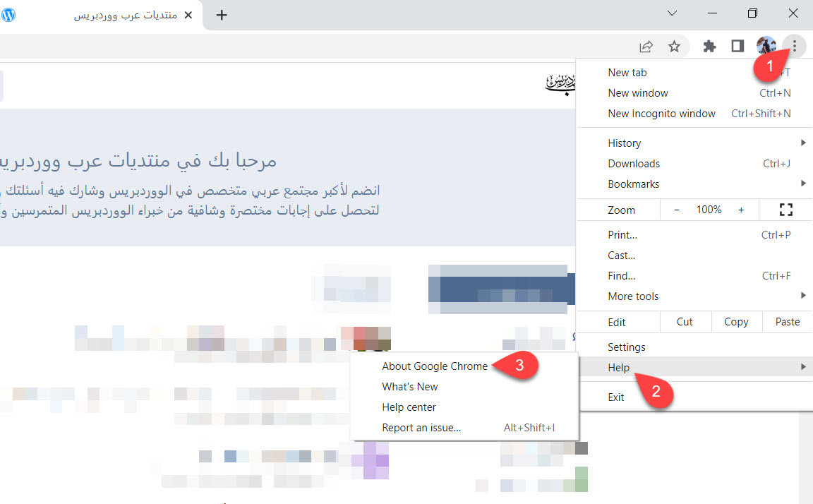
Task: Click the Paste button
Action: coord(787,322)
